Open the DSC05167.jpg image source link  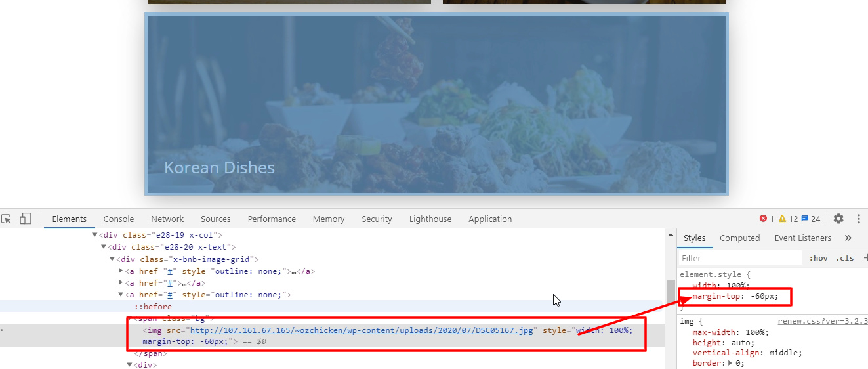pyautogui.click(x=362, y=330)
